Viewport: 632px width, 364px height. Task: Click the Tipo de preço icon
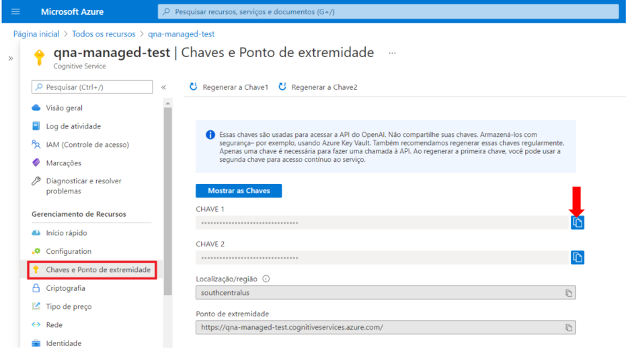click(36, 306)
